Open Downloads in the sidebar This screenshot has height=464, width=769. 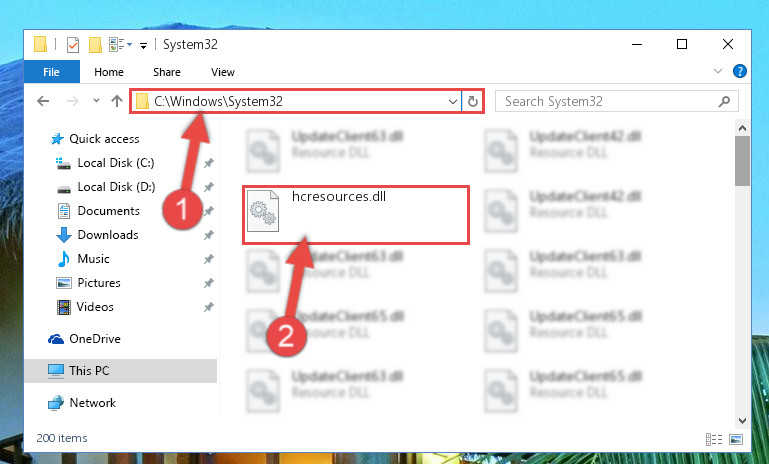pyautogui.click(x=98, y=235)
